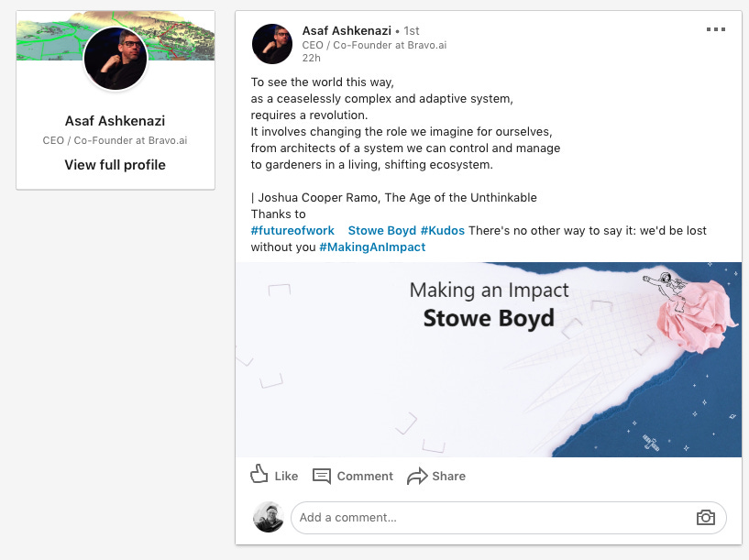Viewport: 749px width, 560px height.
Task: Open the View full profile link
Action: pyautogui.click(x=115, y=165)
